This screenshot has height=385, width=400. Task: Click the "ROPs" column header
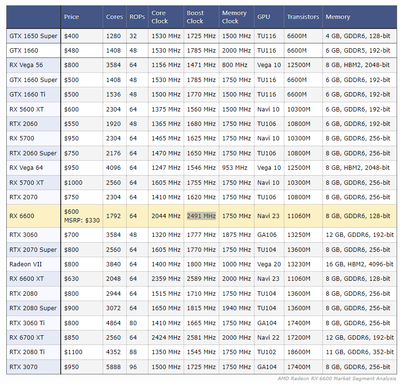pyautogui.click(x=137, y=17)
